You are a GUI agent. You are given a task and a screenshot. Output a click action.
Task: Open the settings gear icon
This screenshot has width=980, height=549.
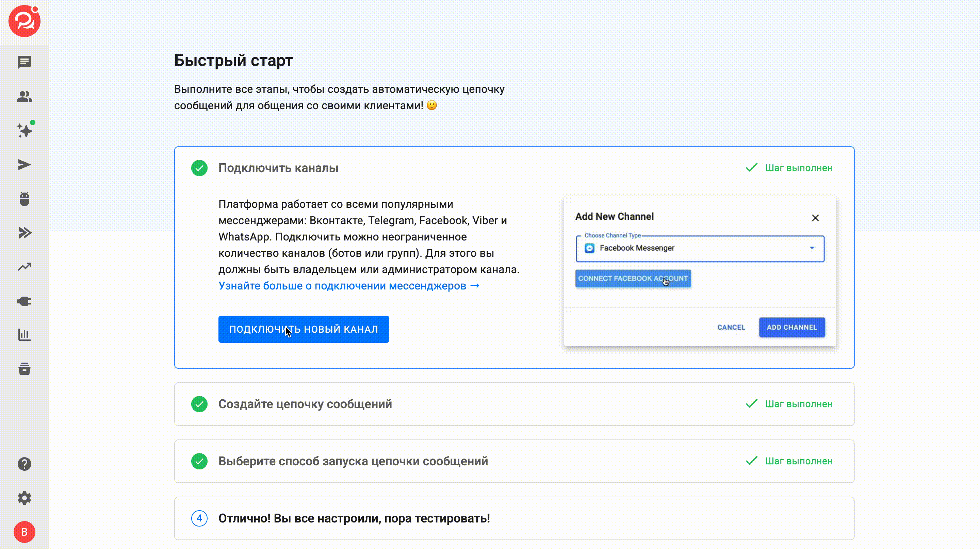[x=24, y=498]
